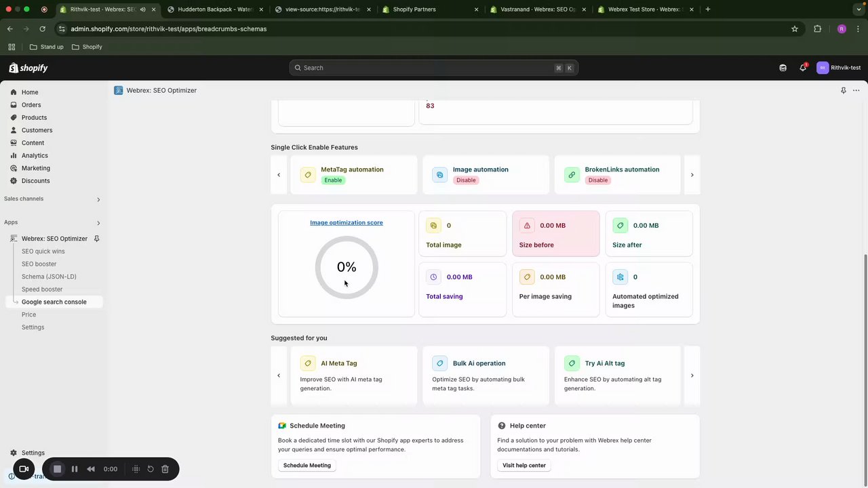868x488 pixels.
Task: Click the 0% optimization progress ring
Action: point(347,267)
